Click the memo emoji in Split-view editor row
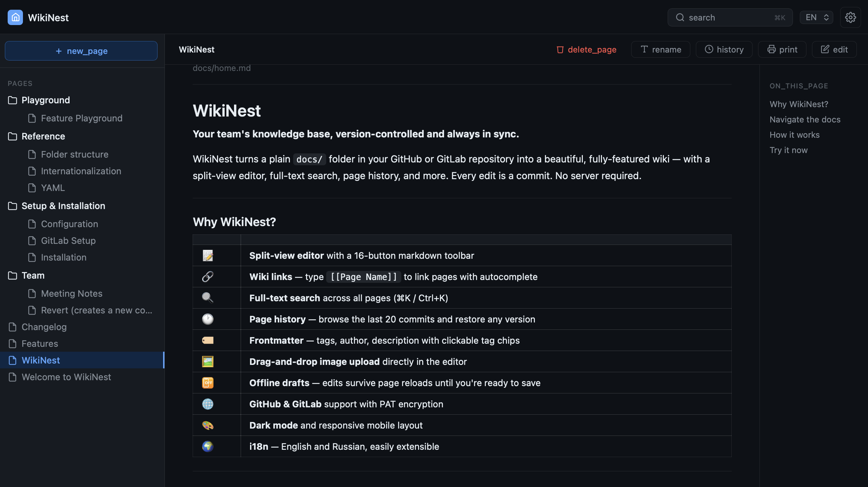 [208, 256]
